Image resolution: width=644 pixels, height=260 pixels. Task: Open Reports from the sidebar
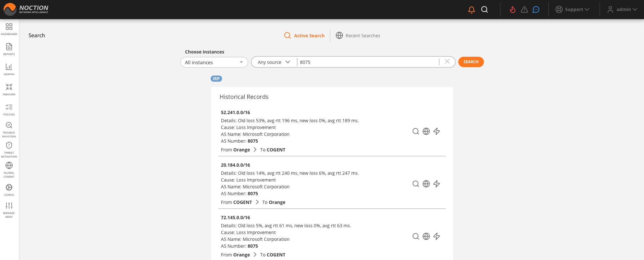(x=9, y=49)
